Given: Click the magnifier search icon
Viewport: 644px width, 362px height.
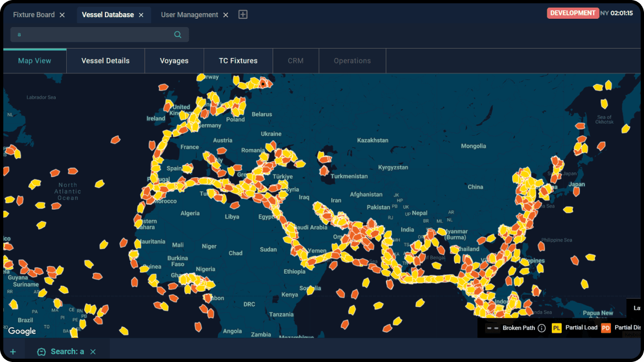Looking at the screenshot, I should click(178, 35).
